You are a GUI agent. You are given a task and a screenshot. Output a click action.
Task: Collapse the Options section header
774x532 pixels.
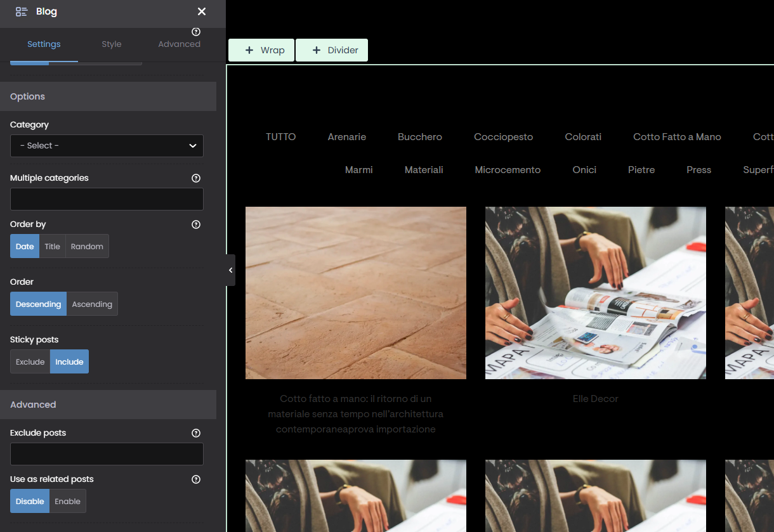108,96
